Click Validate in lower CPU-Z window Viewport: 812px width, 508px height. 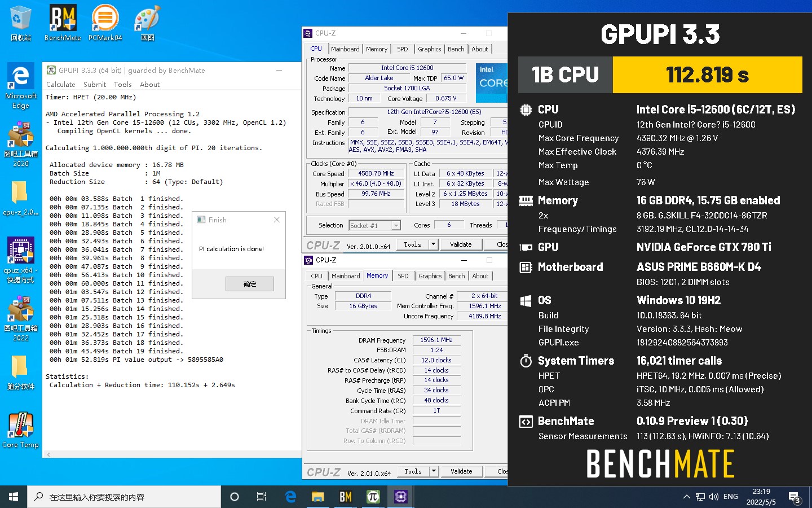point(461,471)
